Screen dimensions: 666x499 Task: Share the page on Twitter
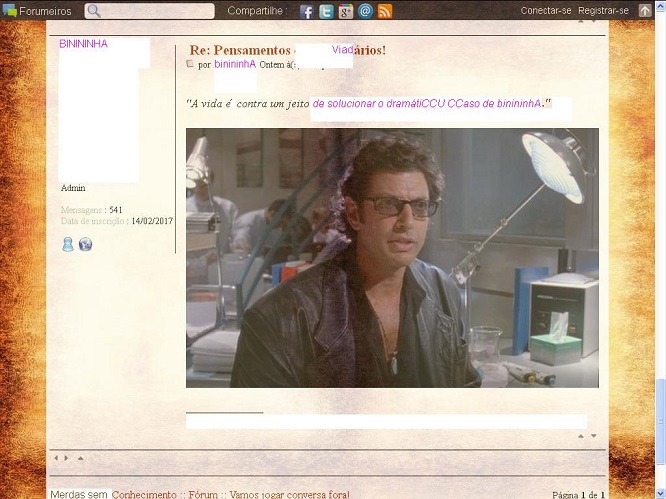click(x=326, y=11)
